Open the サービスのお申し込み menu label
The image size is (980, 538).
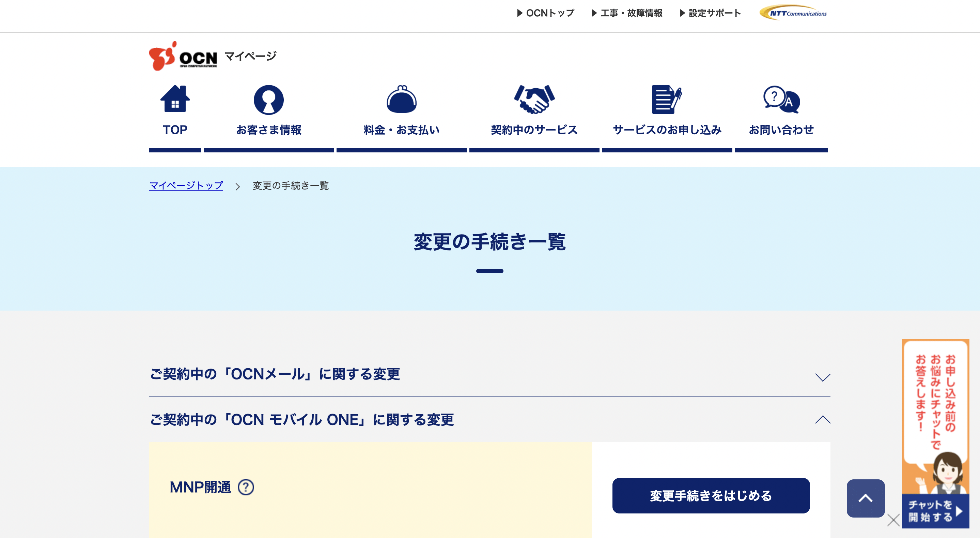(x=667, y=130)
